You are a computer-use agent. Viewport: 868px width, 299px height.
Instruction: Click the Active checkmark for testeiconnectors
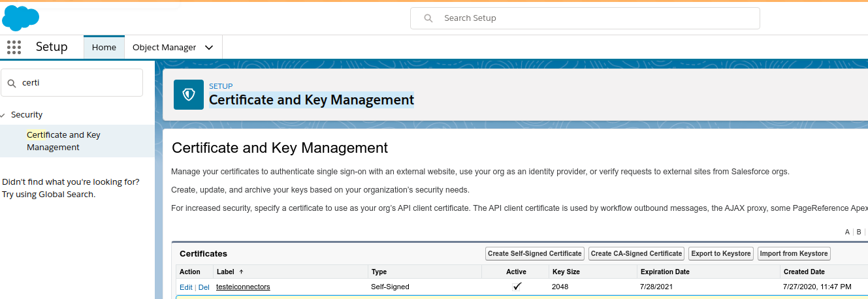(x=517, y=287)
